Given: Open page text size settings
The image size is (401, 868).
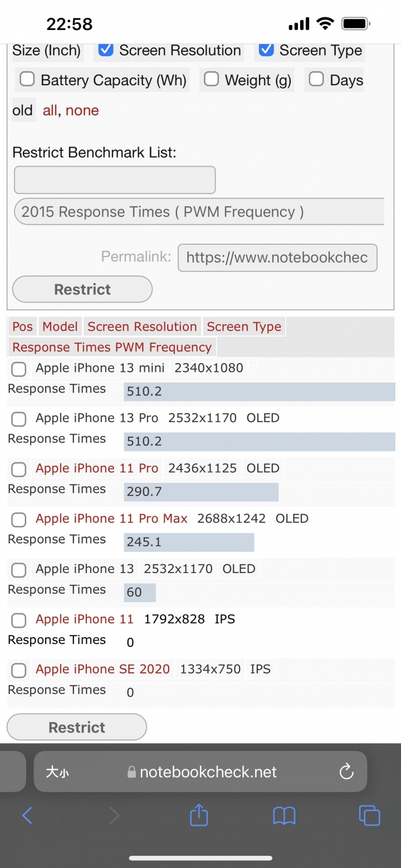Looking at the screenshot, I should tap(57, 772).
